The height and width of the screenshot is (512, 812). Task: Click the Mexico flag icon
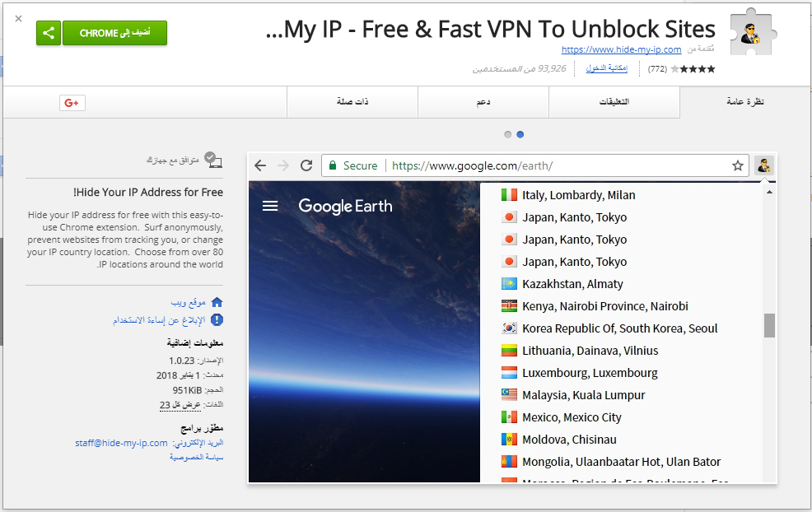coord(509,418)
